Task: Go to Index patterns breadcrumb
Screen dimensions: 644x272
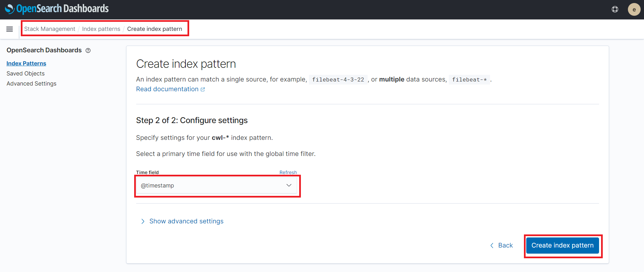Action: (101, 29)
